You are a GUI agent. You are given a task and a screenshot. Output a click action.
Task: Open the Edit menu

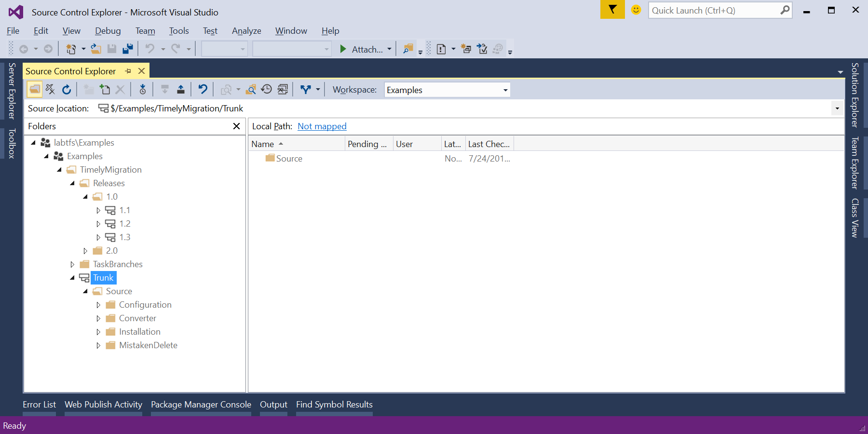41,31
